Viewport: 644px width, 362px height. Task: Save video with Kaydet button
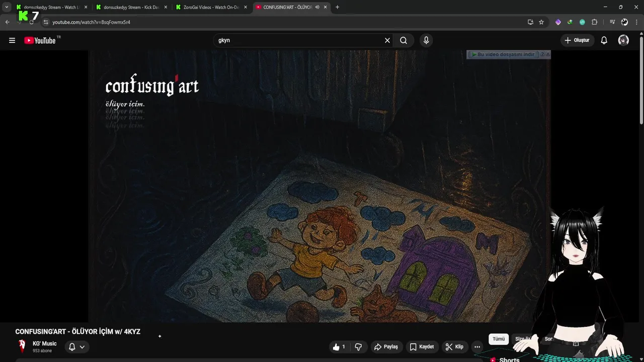point(422,346)
